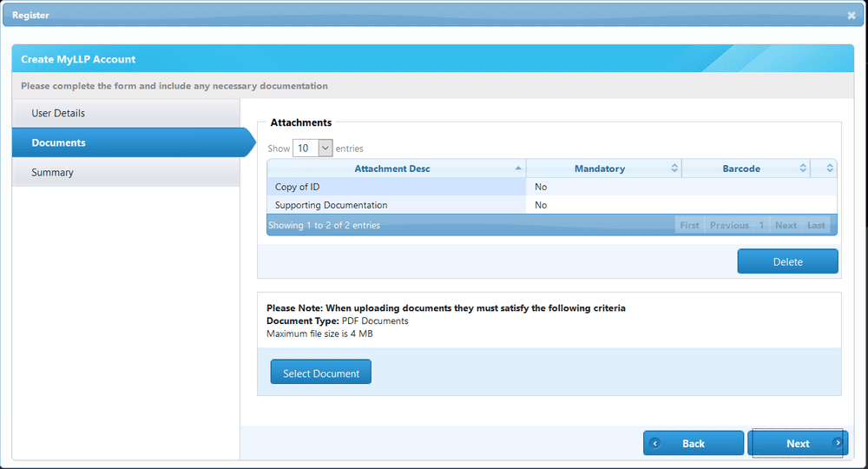Image resolution: width=868 pixels, height=469 pixels.
Task: Go to Previous page of entries
Action: [729, 225]
